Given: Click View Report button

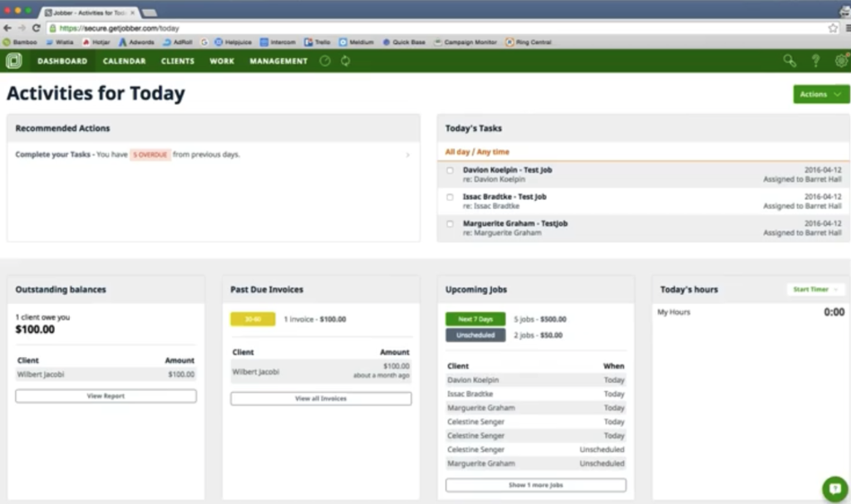Looking at the screenshot, I should coord(106,396).
